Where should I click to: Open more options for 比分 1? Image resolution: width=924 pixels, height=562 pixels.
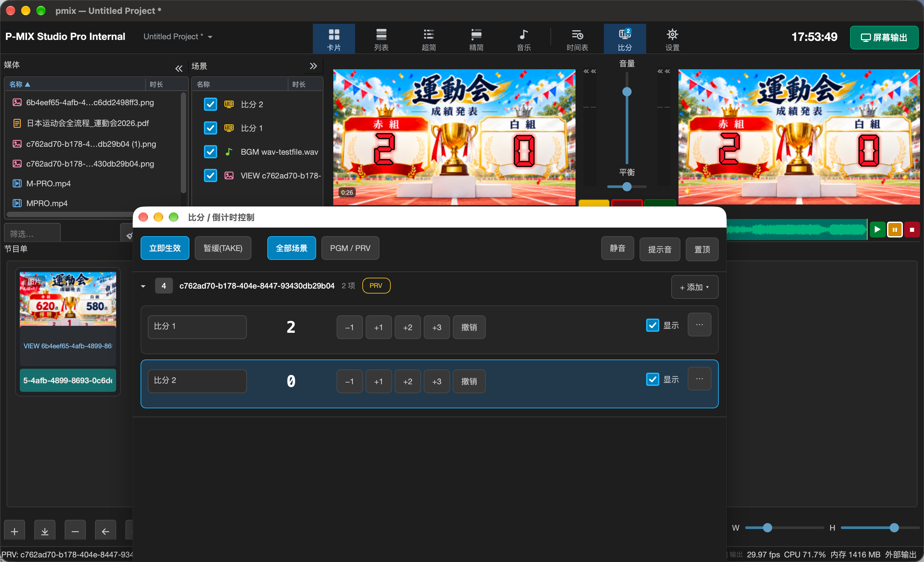[x=699, y=325]
